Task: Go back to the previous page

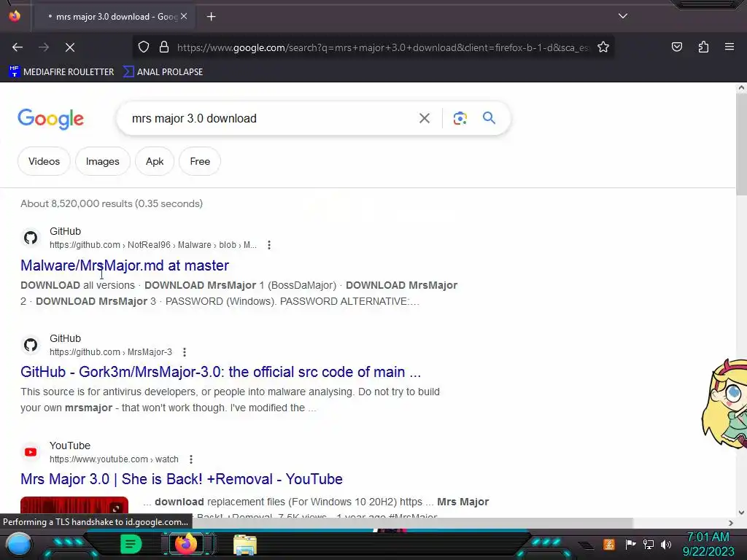Action: (x=18, y=47)
